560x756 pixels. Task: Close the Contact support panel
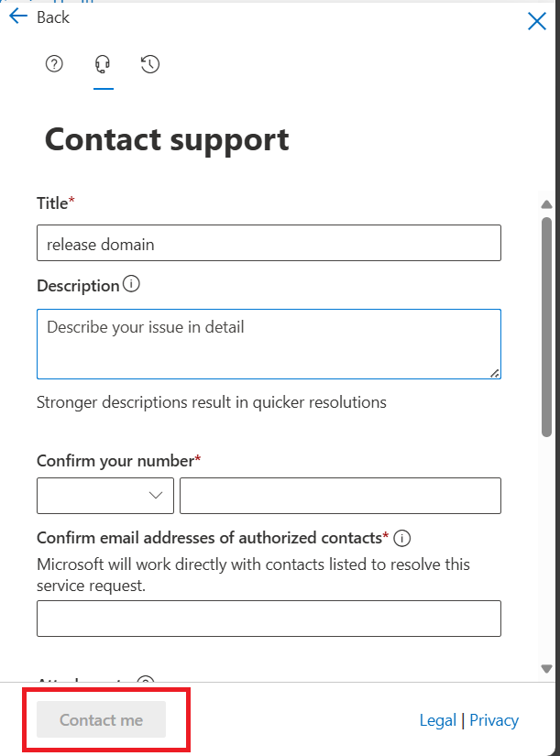pyautogui.click(x=537, y=22)
